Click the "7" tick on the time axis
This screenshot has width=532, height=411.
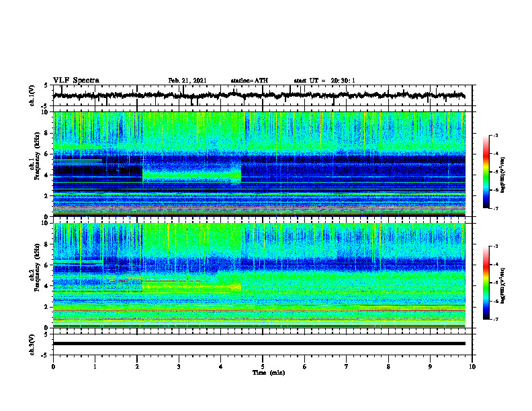point(347,367)
